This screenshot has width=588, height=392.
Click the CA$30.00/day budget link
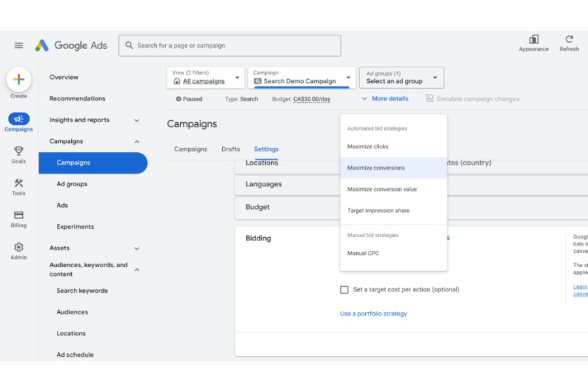[312, 99]
